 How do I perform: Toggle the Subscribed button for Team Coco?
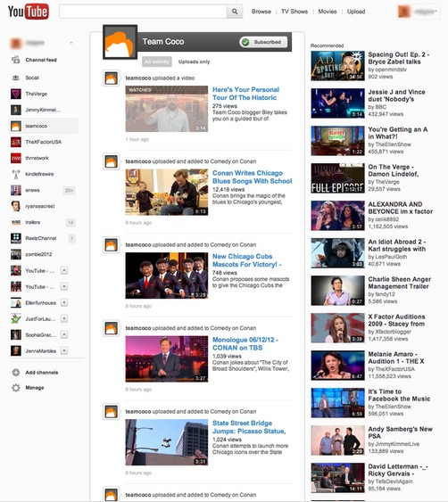pos(263,42)
